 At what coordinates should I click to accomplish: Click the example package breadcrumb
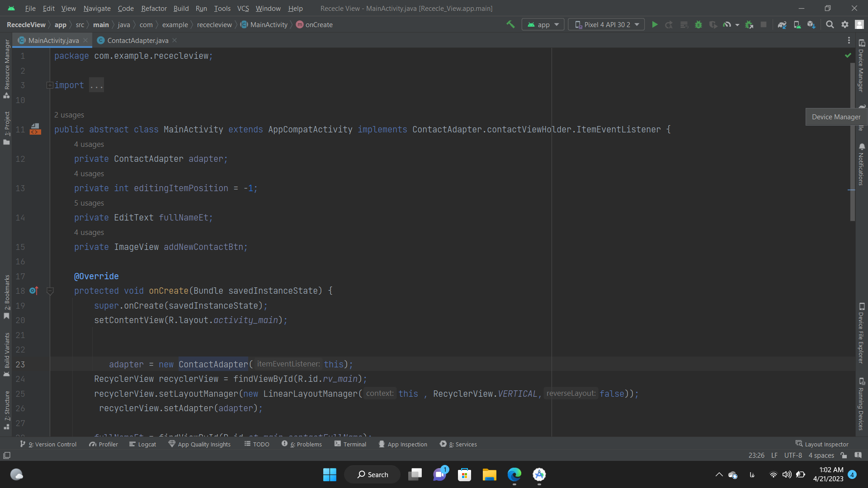pyautogui.click(x=175, y=24)
